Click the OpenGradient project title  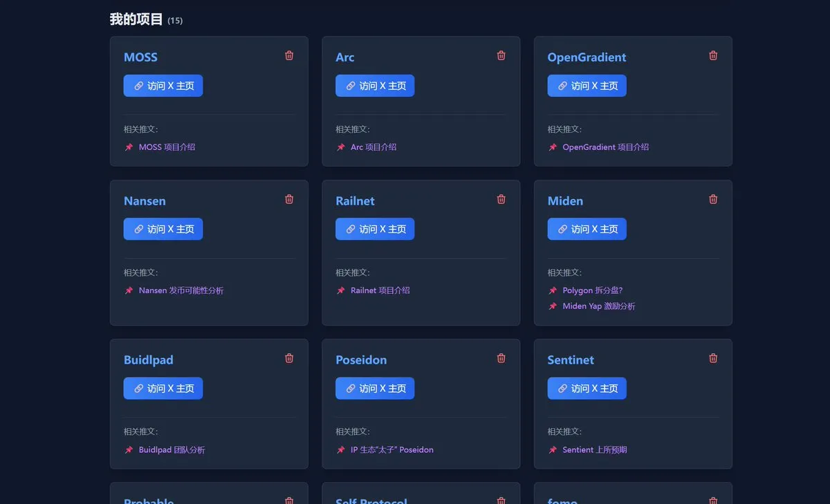click(587, 57)
